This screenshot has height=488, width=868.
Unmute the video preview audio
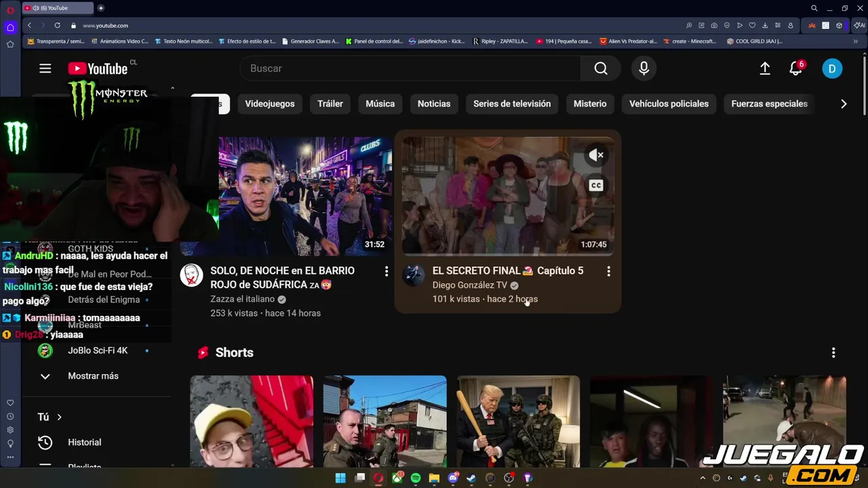tap(596, 155)
